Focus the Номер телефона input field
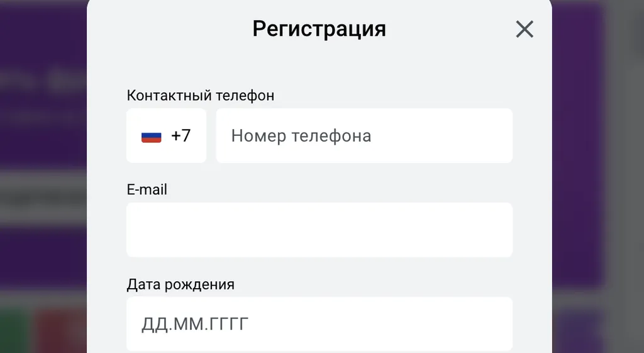Image resolution: width=644 pixels, height=353 pixels. pos(364,136)
